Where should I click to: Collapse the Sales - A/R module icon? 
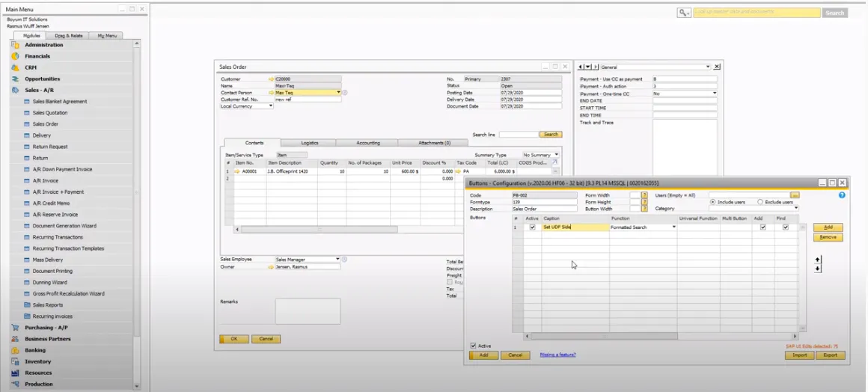point(15,90)
